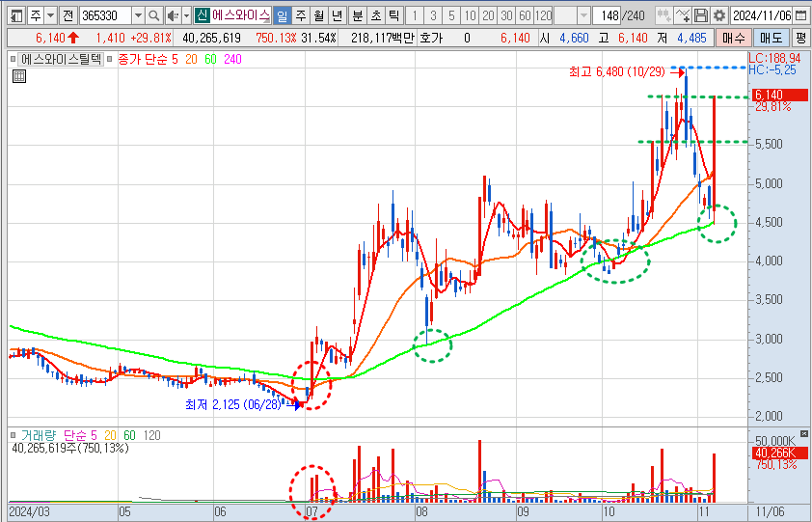The height and width of the screenshot is (522, 812).
Task: Click the speaker sound alert icon
Action: click(173, 16)
